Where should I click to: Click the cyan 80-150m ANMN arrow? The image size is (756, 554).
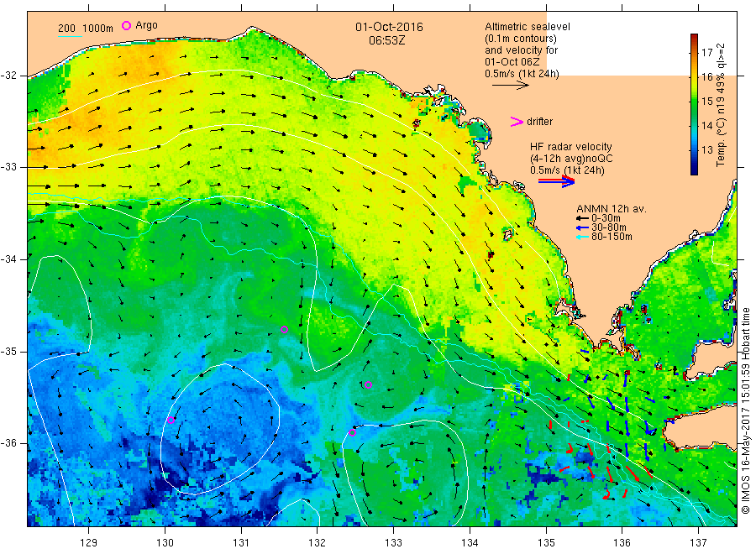click(582, 237)
